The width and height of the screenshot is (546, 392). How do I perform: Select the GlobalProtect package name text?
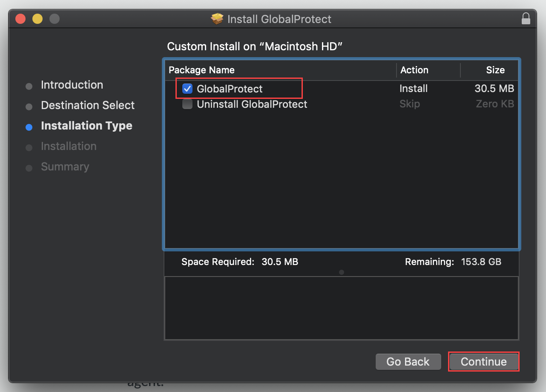click(x=230, y=89)
